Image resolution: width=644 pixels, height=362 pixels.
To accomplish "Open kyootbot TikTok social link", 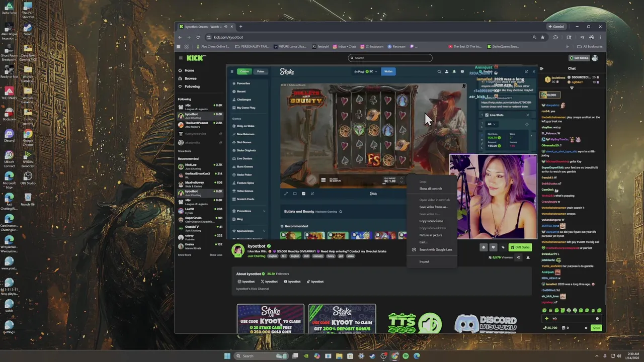I will tap(314, 282).
